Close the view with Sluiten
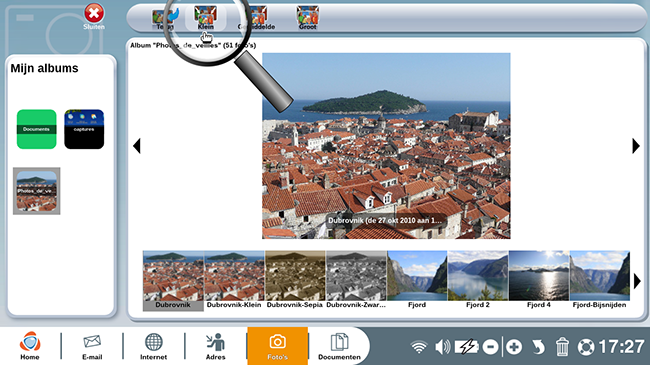 [x=94, y=17]
